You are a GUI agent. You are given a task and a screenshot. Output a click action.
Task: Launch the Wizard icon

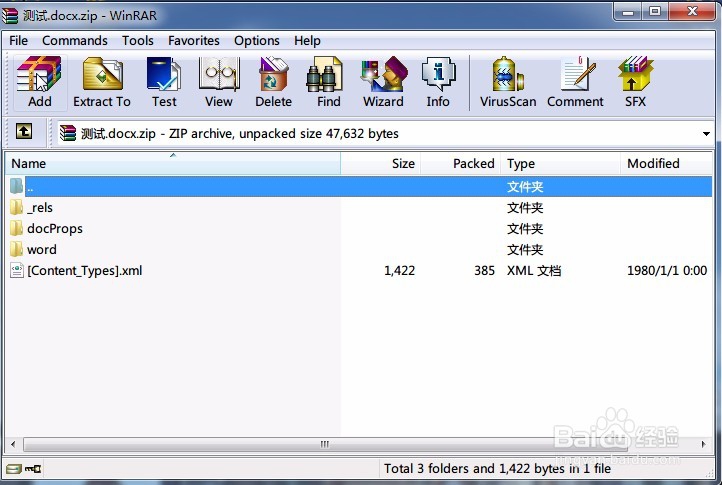(384, 74)
